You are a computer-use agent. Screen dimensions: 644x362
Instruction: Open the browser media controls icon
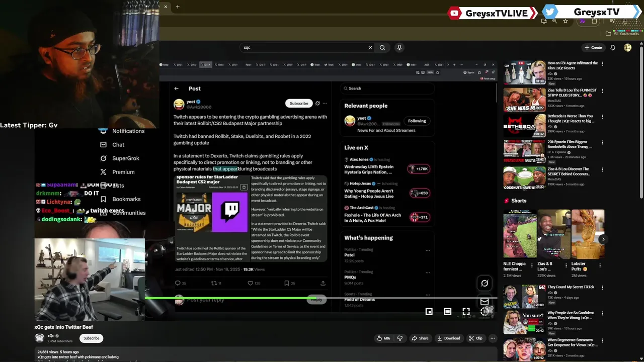(x=613, y=21)
